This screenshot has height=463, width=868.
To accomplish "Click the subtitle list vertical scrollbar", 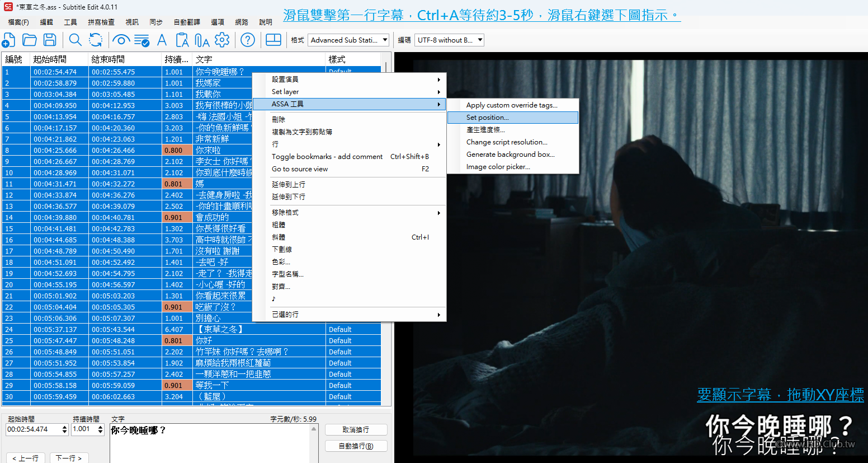I will [x=386, y=230].
